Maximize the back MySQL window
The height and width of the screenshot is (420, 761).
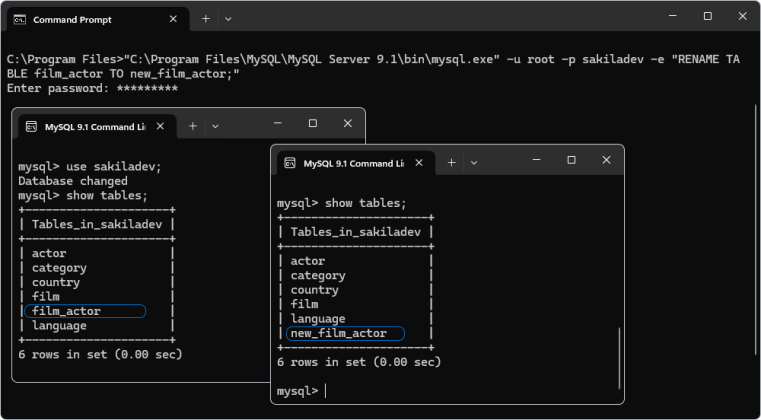313,124
